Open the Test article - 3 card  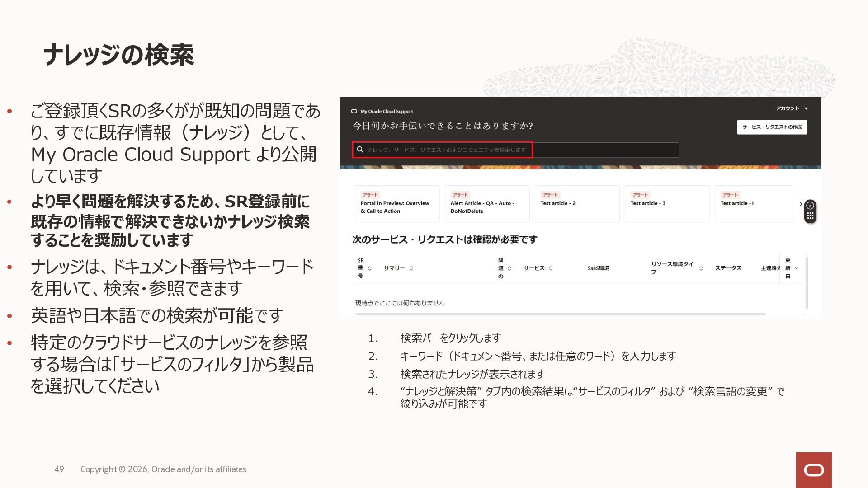[667, 204]
